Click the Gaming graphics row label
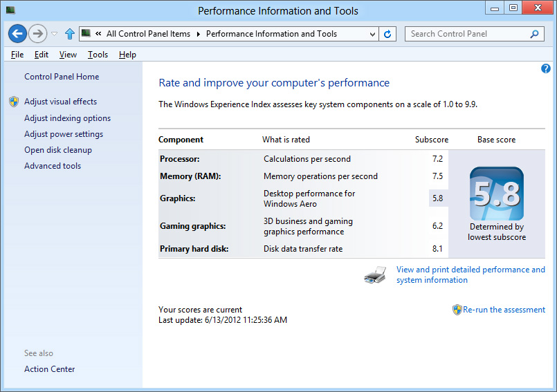 pos(193,226)
